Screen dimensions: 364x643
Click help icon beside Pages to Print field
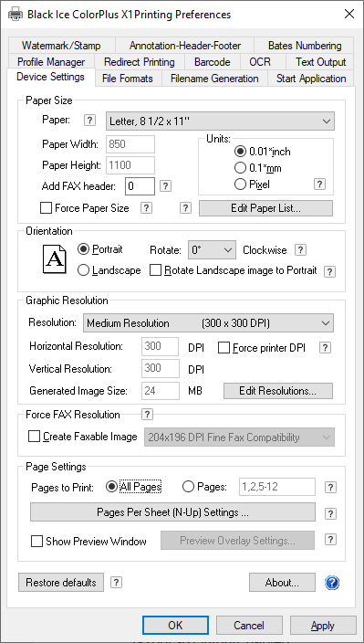(330, 487)
